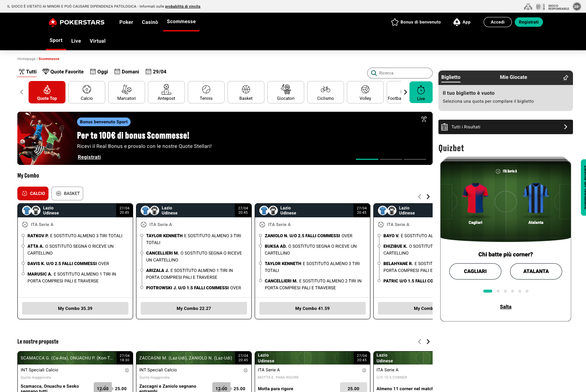
Task: Switch to the Virtual tab
Action: tap(98, 41)
